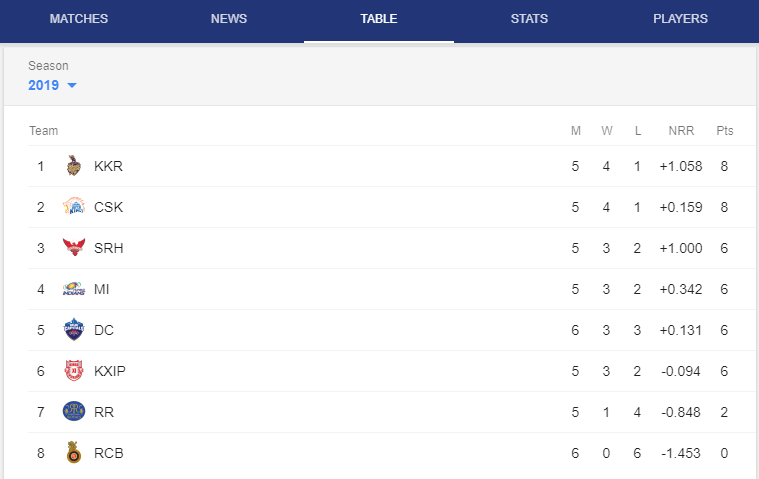Open the KKR team name link
This screenshot has height=479, width=759.
(x=108, y=166)
